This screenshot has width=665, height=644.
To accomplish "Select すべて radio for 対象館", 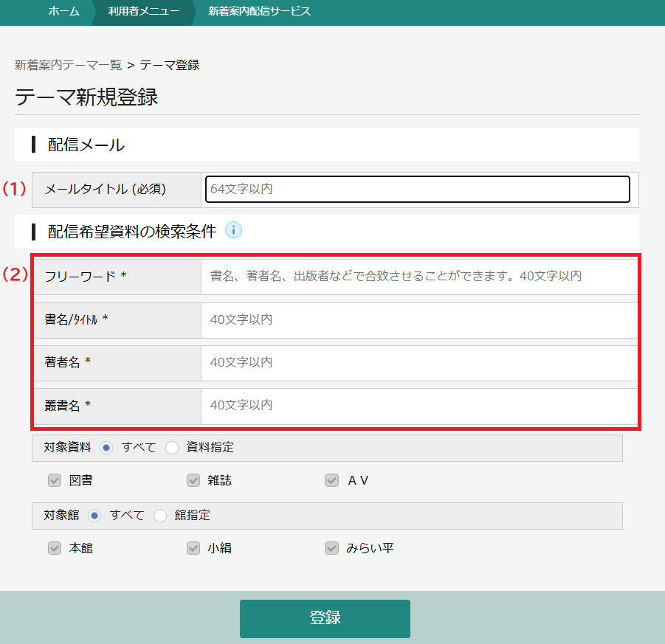I will [x=94, y=516].
